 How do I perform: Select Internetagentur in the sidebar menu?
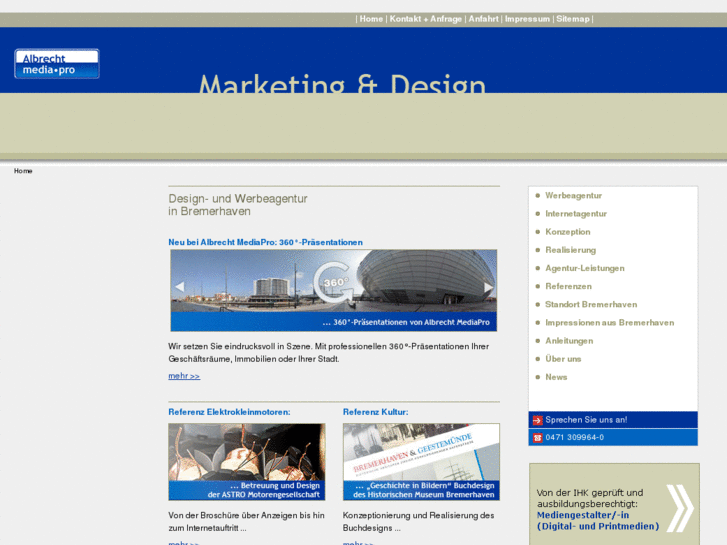pos(576,214)
